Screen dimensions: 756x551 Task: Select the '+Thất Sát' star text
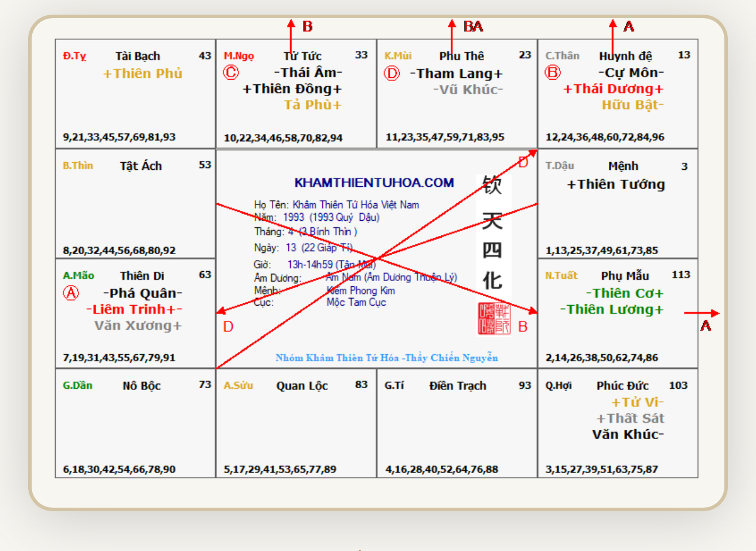click(x=630, y=419)
